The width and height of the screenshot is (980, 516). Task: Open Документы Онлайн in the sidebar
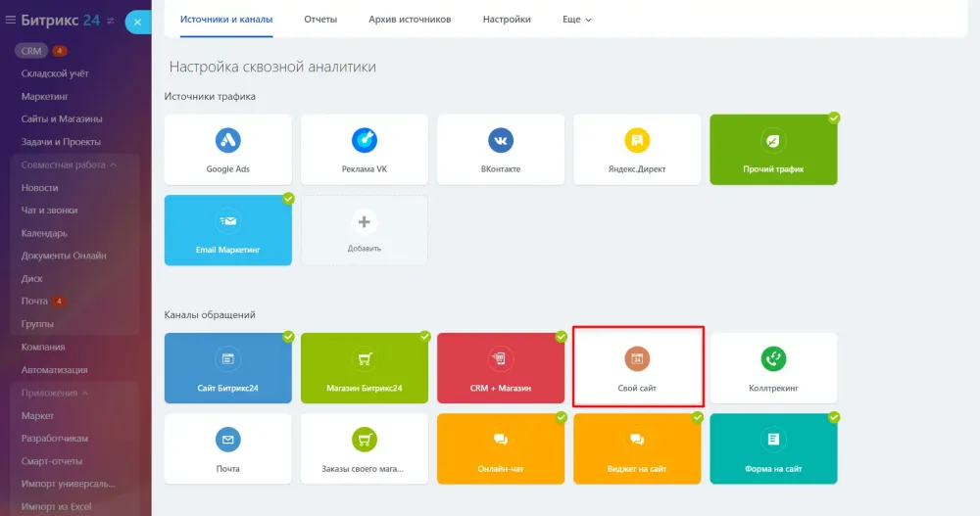tap(64, 256)
